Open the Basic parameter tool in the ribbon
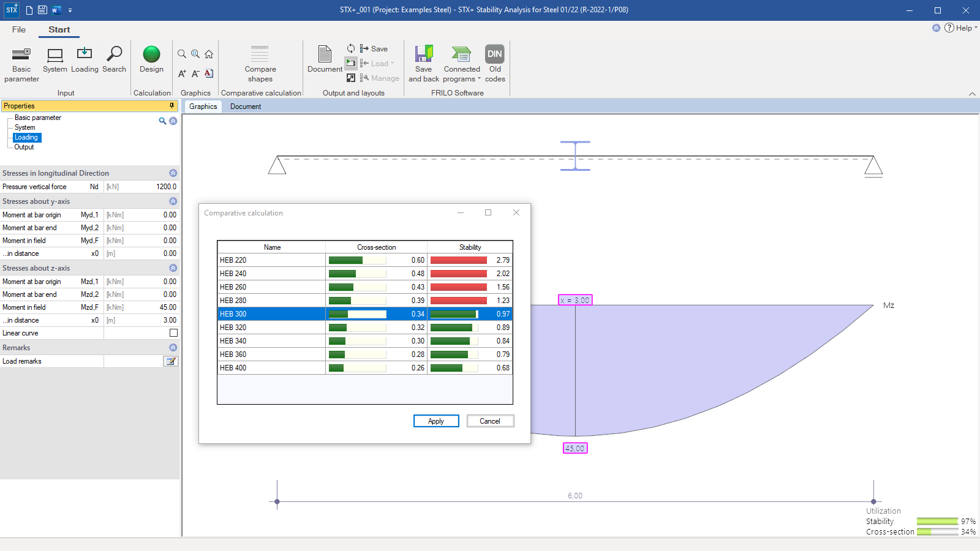The height and width of the screenshot is (551, 980). (21, 64)
